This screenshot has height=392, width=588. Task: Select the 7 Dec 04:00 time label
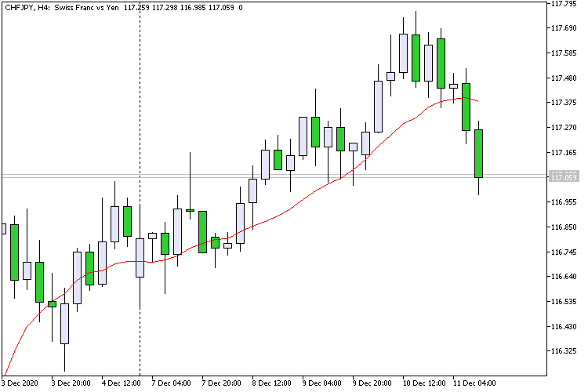(x=172, y=383)
